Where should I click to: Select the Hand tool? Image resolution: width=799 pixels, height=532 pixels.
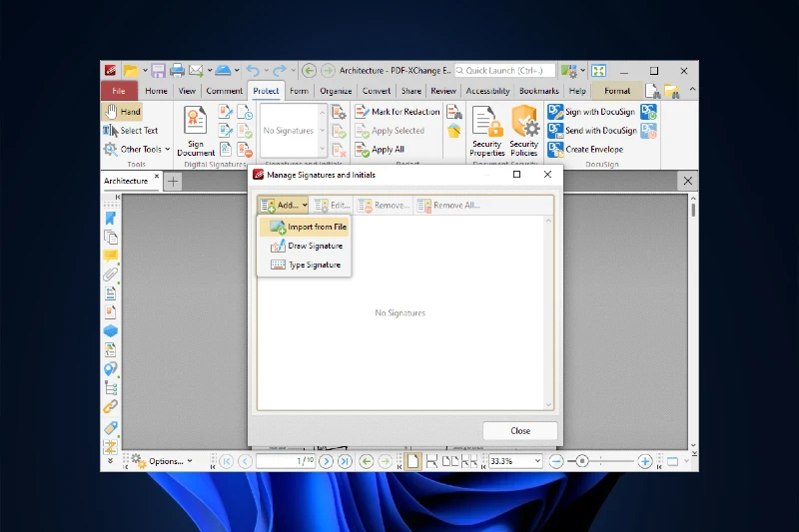point(123,112)
